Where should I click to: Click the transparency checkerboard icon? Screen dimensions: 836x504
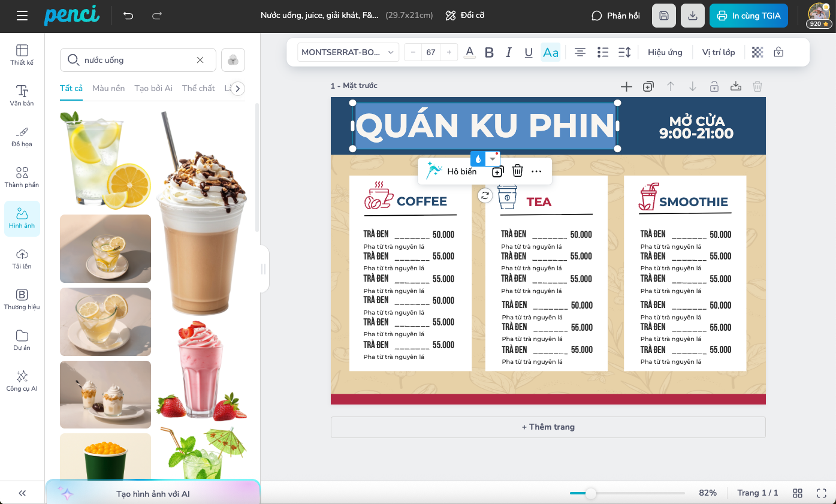pos(757,52)
